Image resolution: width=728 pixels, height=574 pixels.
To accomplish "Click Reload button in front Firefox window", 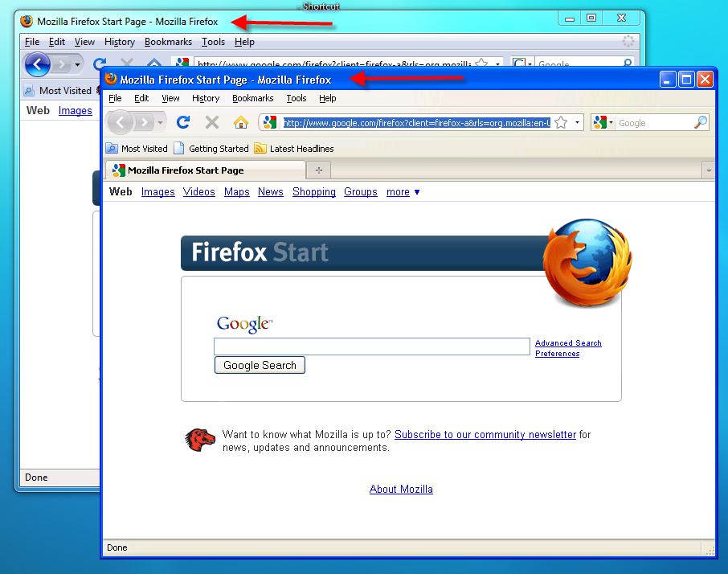I will 183,122.
